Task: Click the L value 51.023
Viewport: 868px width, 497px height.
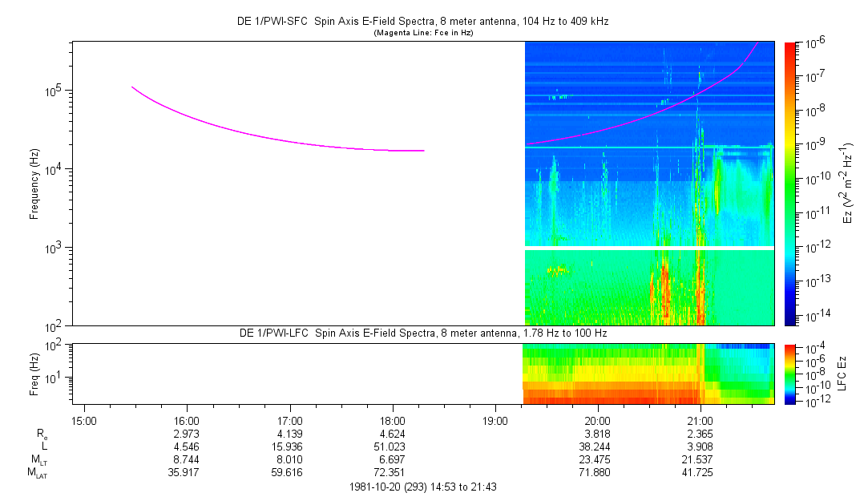Action: coord(392,446)
